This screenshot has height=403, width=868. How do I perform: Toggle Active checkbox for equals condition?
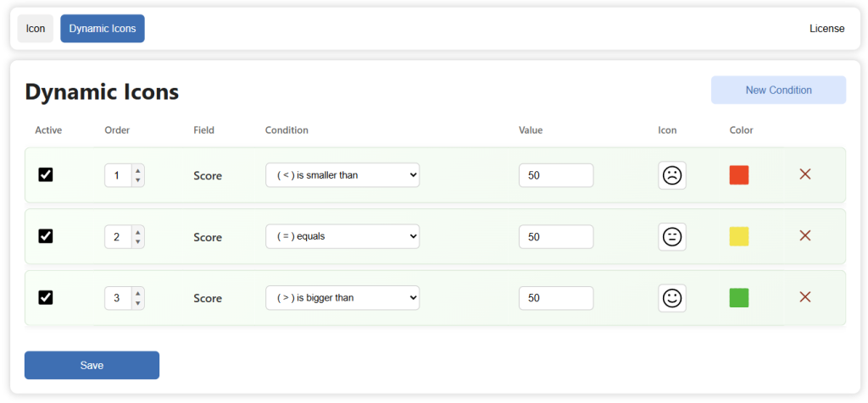(x=46, y=236)
